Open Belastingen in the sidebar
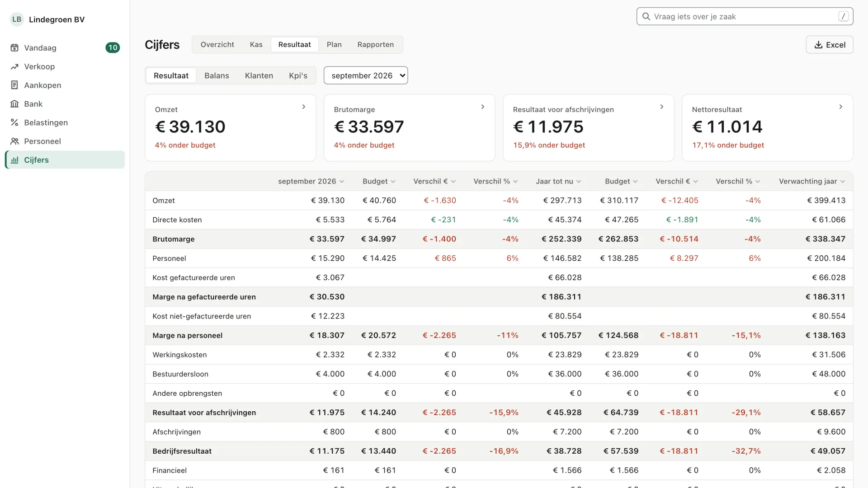This screenshot has height=488, width=868. pyautogui.click(x=65, y=122)
